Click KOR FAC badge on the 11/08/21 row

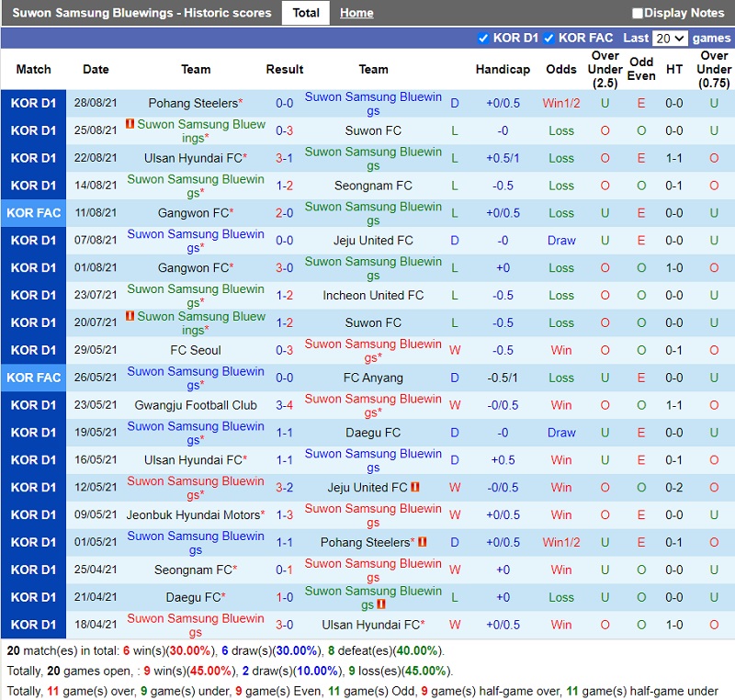[x=34, y=213]
